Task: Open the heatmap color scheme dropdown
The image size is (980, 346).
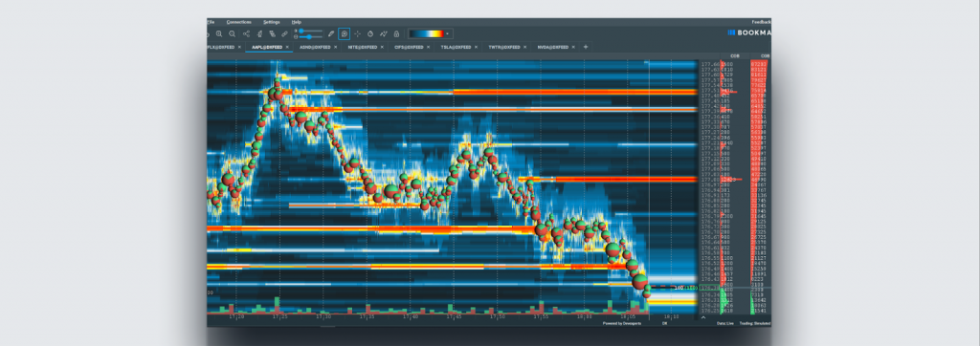Action: pos(448,33)
